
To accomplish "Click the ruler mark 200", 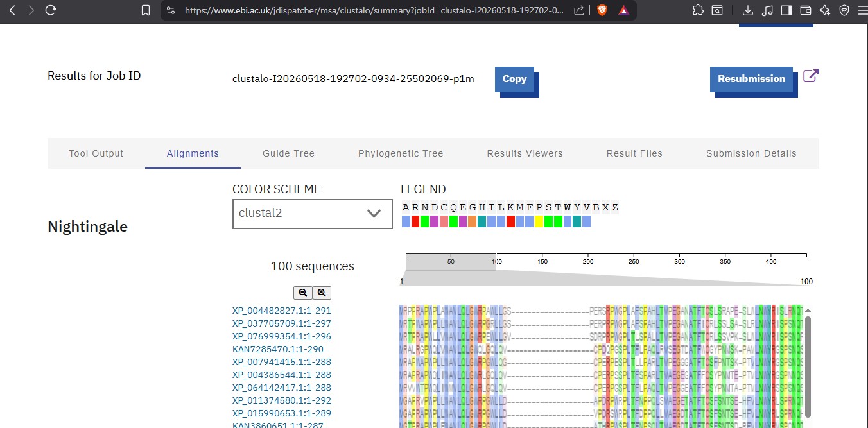I will pyautogui.click(x=588, y=262).
